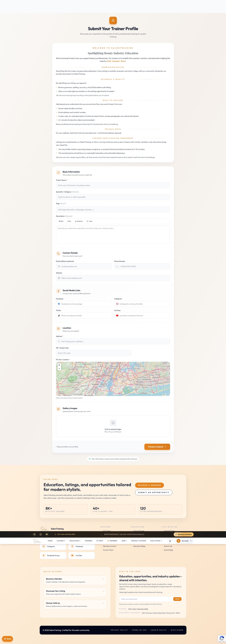This screenshot has height=644, width=226.
Task: Open the Terms of Use footer link
Action: pos(139,630)
